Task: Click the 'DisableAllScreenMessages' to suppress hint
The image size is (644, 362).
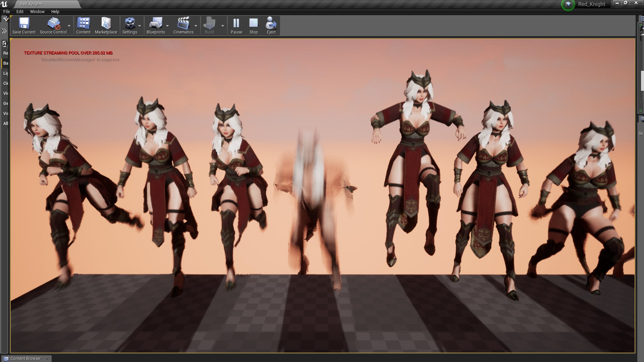Action: point(80,60)
